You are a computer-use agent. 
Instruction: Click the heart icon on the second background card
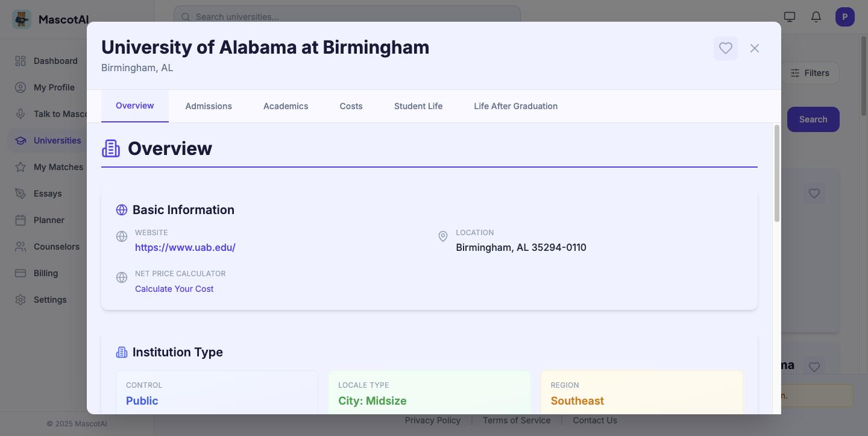814,367
